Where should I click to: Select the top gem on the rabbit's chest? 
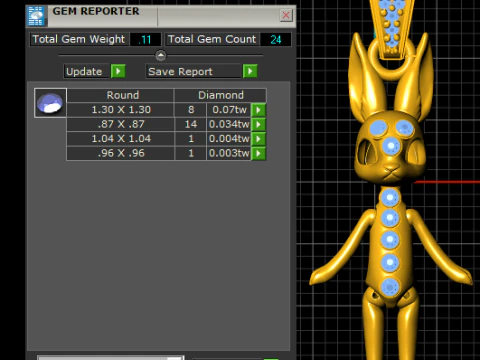pyautogui.click(x=389, y=197)
